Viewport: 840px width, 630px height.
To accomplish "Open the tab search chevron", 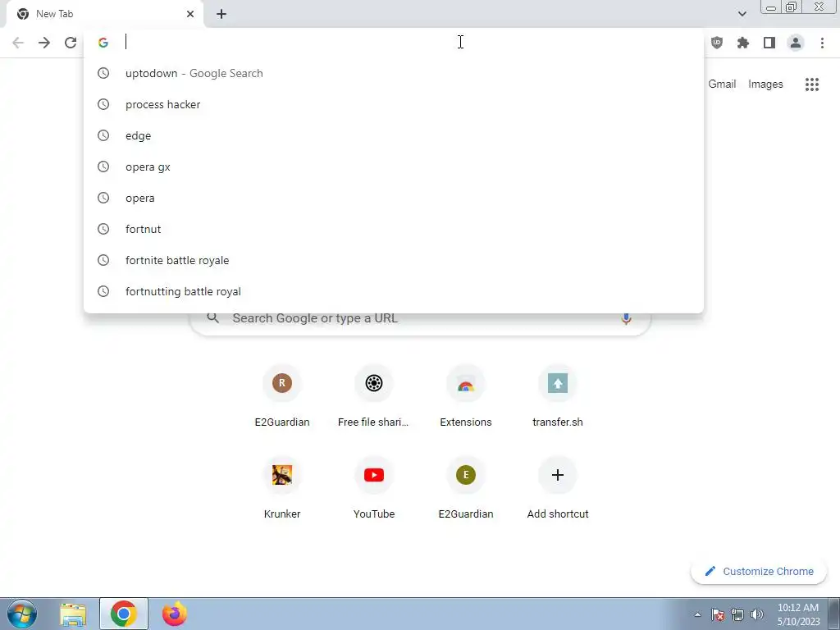I will [x=742, y=14].
